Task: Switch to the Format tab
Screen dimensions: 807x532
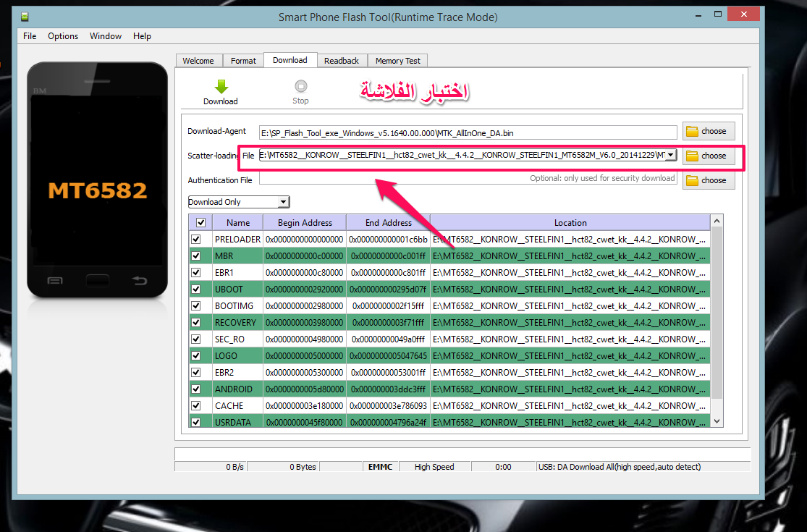Action: tap(243, 61)
